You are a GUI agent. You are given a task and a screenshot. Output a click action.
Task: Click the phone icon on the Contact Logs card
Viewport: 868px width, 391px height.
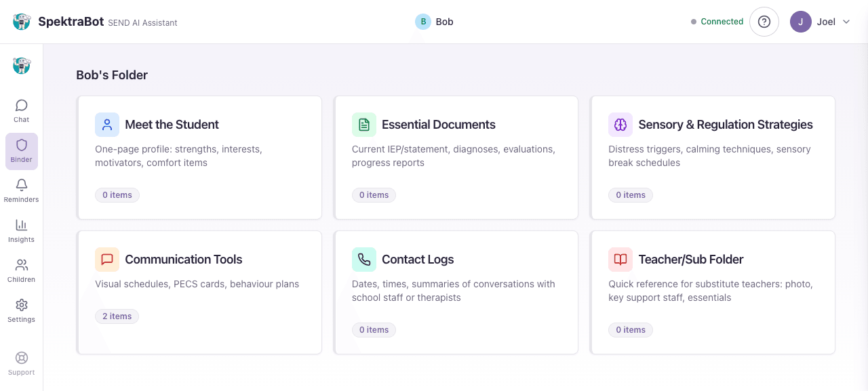tap(364, 259)
